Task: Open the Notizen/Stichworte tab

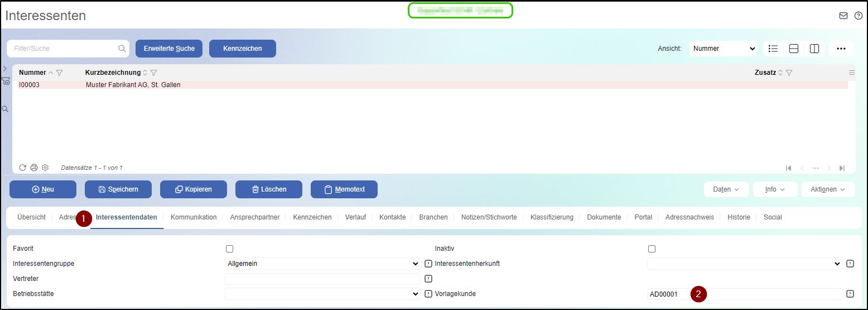Action: coord(489,217)
